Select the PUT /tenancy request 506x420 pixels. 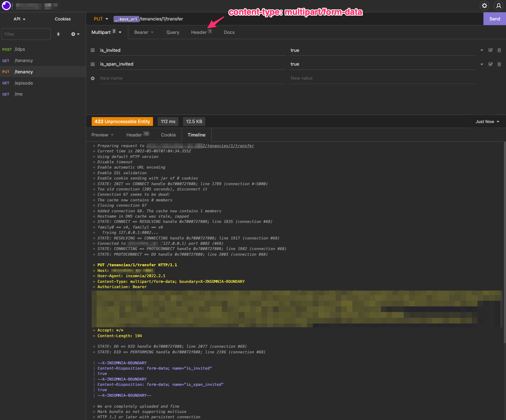pyautogui.click(x=43, y=72)
